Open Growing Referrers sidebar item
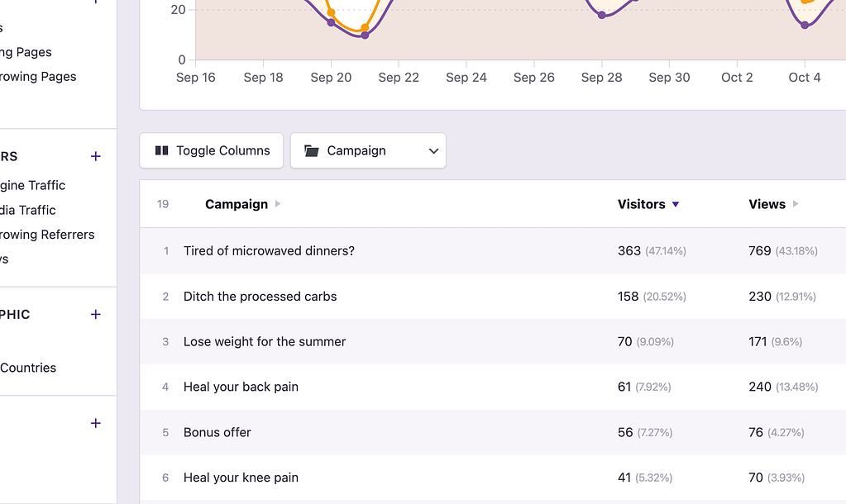 [x=47, y=235]
